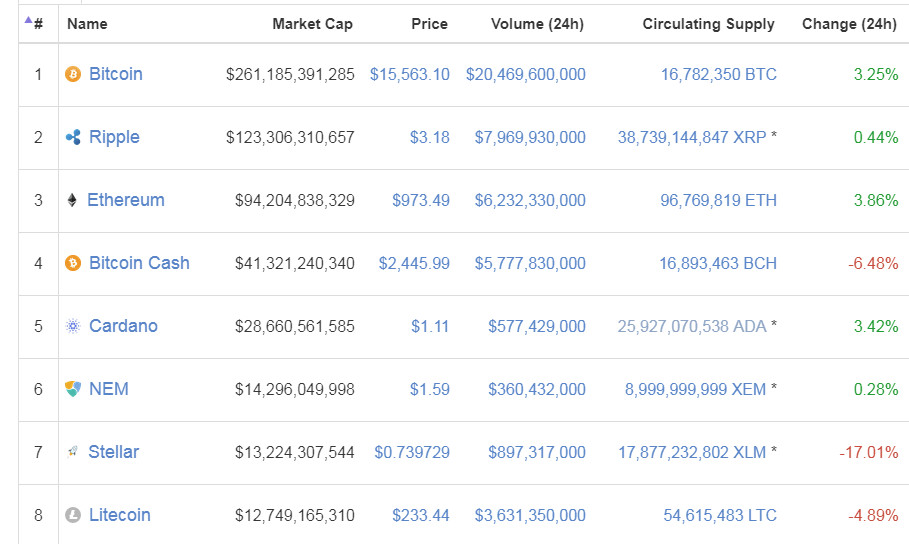The image size is (909, 544).
Task: Open the Ethereum name link
Action: 126,200
